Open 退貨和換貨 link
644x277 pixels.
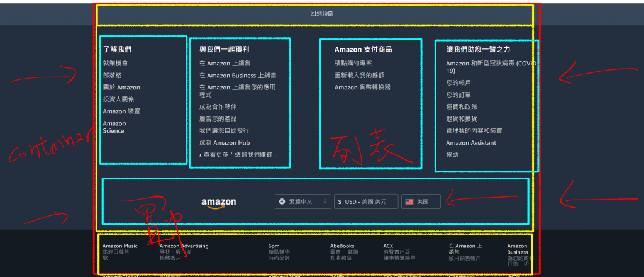(462, 119)
